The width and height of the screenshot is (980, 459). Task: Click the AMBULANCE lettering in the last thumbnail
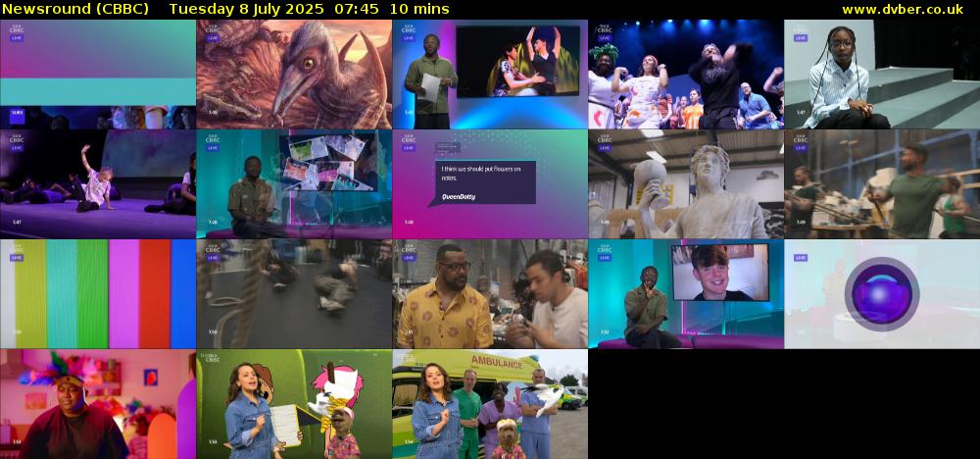coord(497,364)
